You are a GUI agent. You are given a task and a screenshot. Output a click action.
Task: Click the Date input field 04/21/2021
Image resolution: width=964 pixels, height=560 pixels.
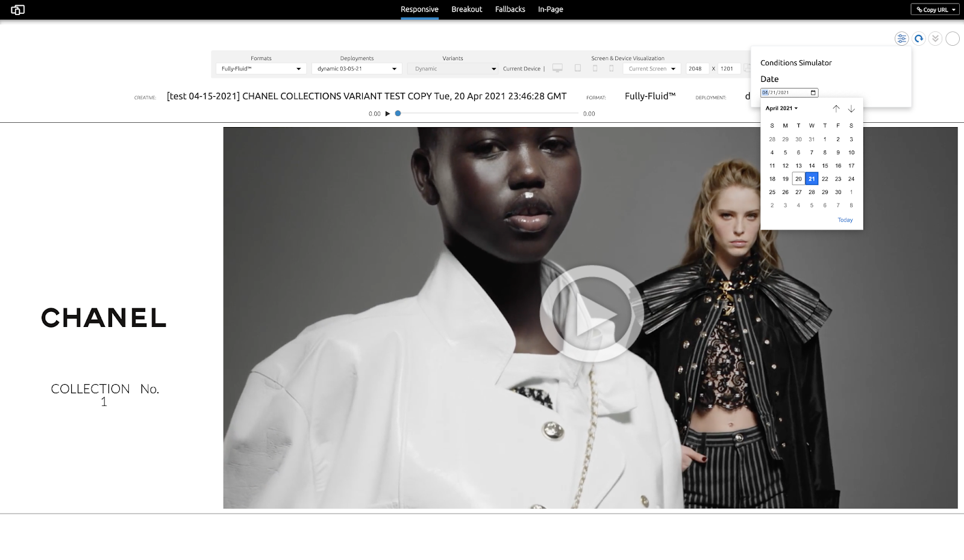coord(789,93)
